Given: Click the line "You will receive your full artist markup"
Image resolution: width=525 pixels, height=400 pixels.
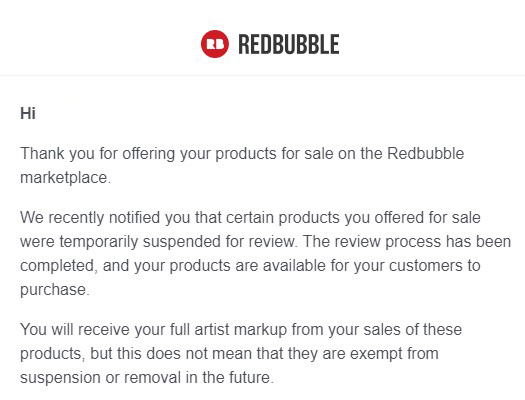Looking at the screenshot, I should click(x=241, y=330).
